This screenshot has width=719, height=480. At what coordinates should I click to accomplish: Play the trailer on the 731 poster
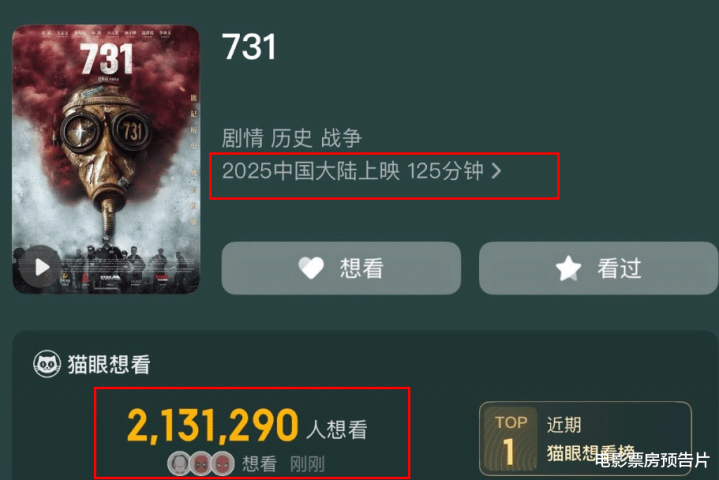41,267
